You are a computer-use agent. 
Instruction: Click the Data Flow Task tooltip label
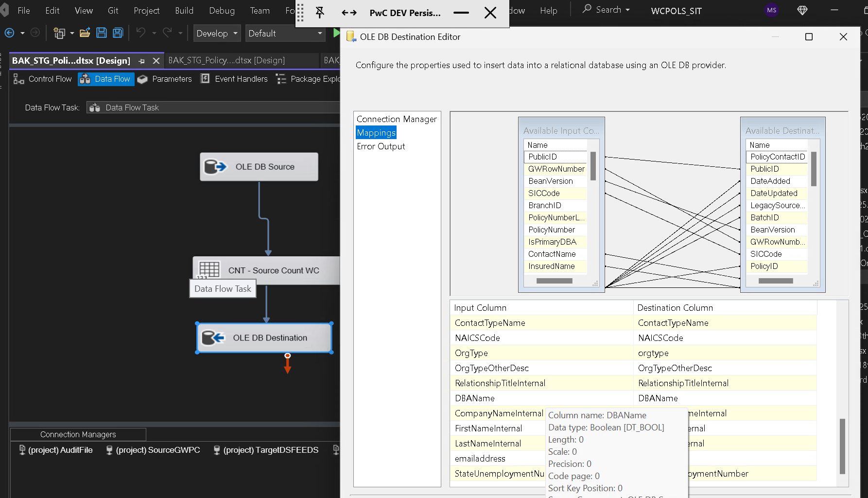pos(223,289)
